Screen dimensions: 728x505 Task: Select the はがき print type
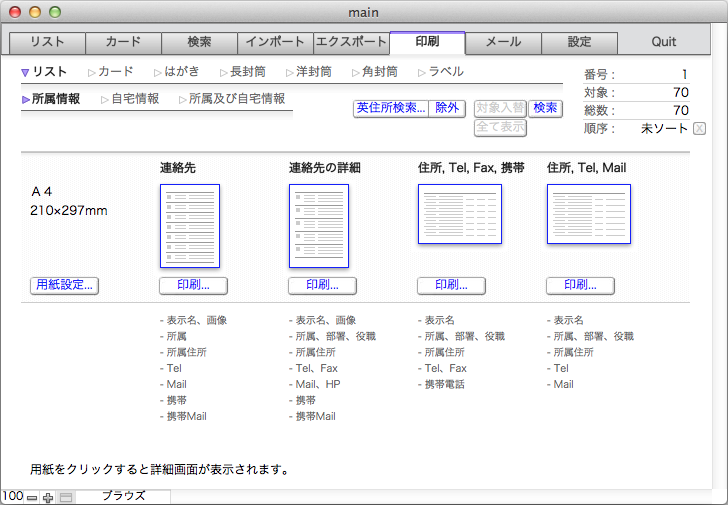pyautogui.click(x=182, y=72)
